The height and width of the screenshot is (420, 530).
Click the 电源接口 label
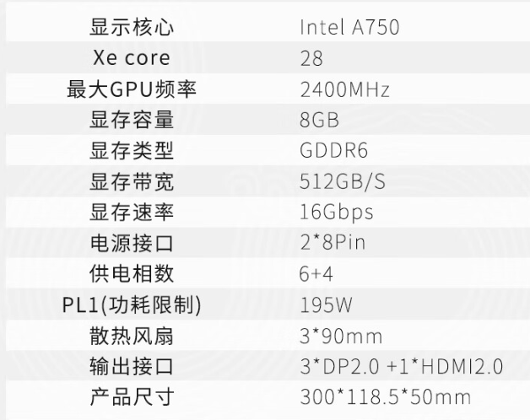pyautogui.click(x=131, y=243)
